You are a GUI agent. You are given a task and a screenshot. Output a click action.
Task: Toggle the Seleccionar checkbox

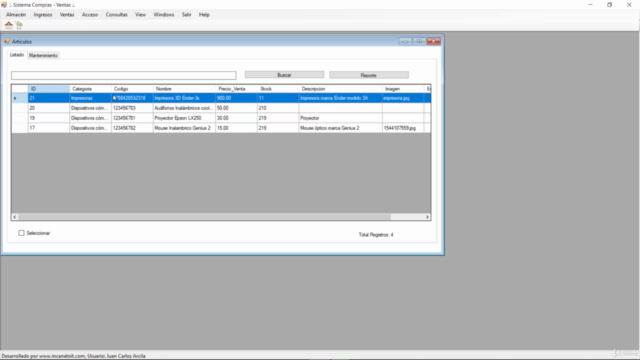tap(21, 233)
